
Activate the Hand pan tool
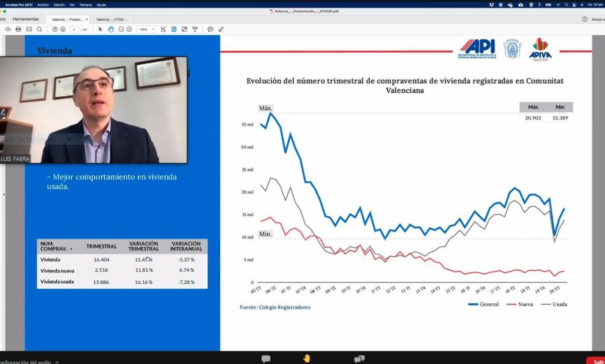point(110,29)
